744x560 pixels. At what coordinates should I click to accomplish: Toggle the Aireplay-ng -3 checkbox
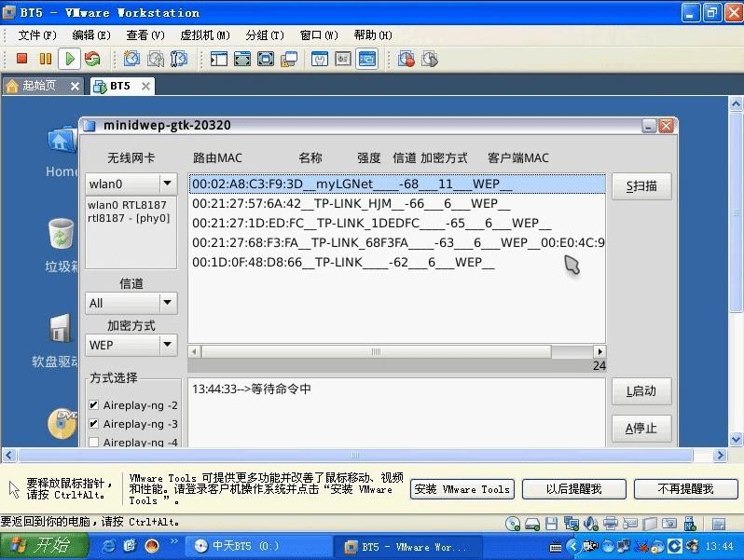click(94, 423)
